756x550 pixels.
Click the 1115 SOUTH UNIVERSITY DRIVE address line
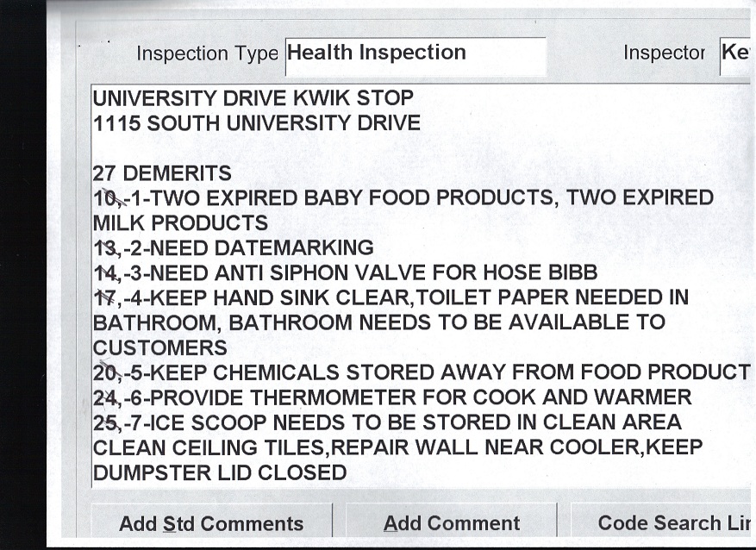256,123
